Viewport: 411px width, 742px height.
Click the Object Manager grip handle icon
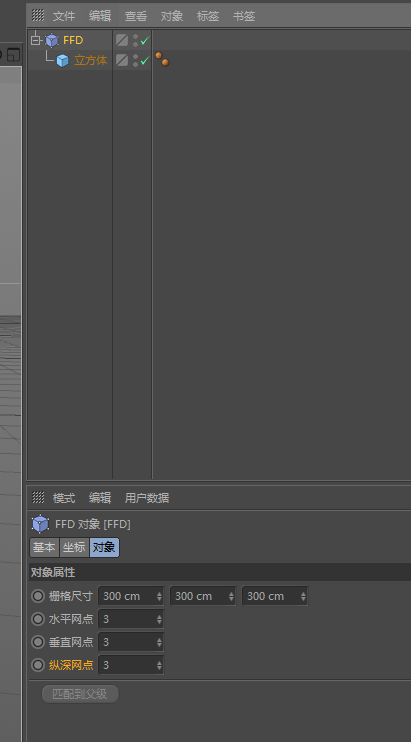coord(38,16)
